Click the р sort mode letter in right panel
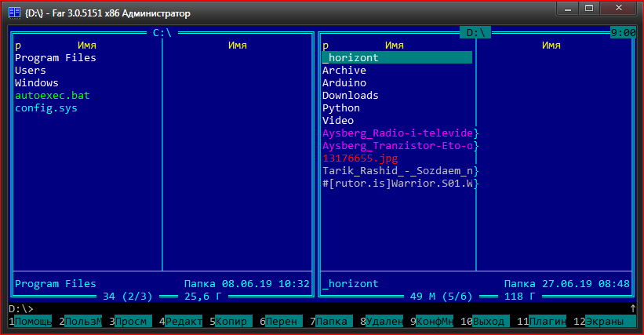The width and height of the screenshot is (644, 335). 326,46
